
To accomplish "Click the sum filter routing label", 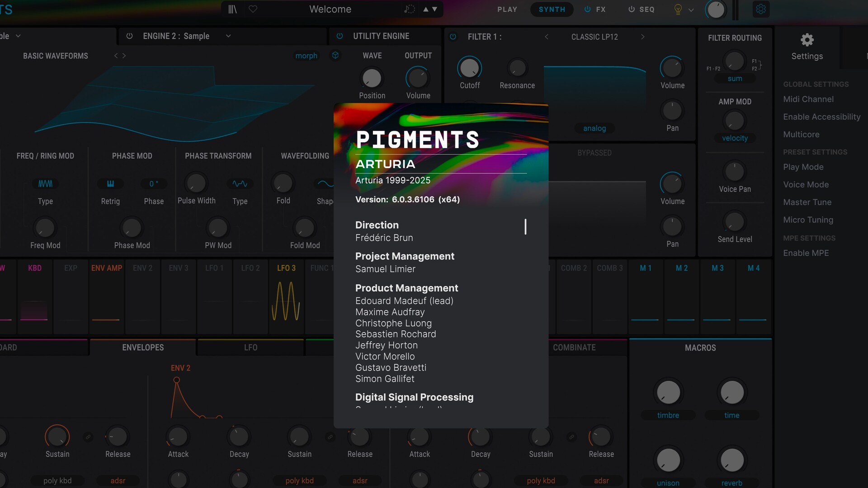I will pos(735,79).
